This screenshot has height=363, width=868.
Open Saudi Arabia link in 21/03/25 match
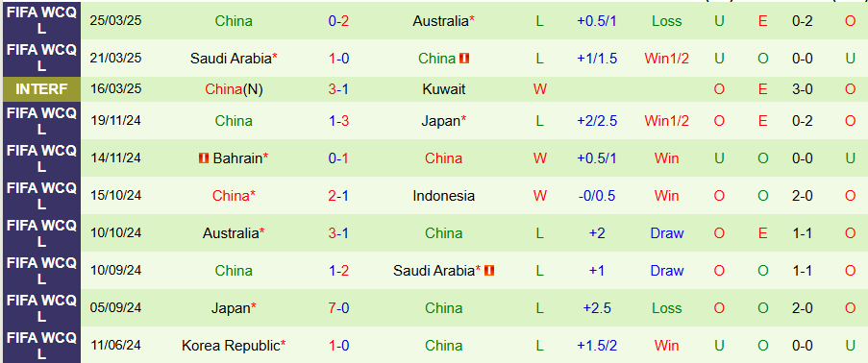[x=231, y=59]
